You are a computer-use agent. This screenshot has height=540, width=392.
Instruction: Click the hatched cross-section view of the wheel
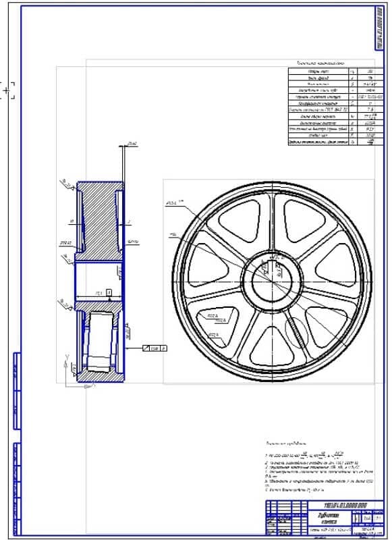pyautogui.click(x=99, y=281)
